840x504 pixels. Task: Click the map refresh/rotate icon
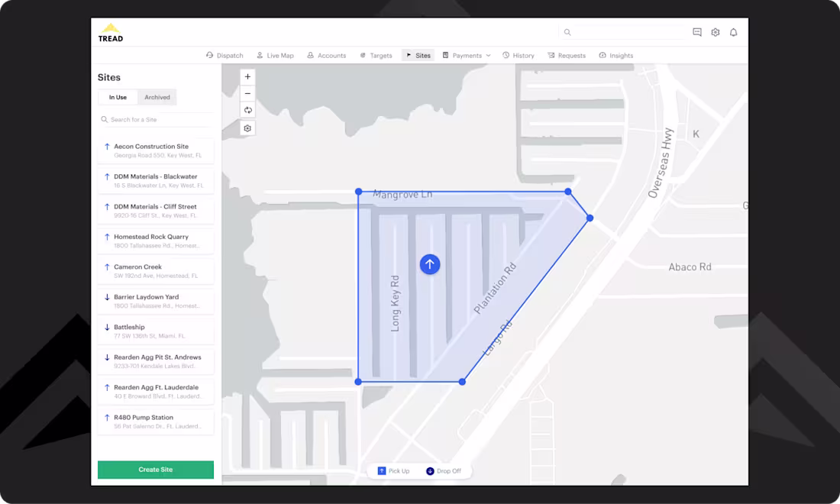tap(247, 110)
